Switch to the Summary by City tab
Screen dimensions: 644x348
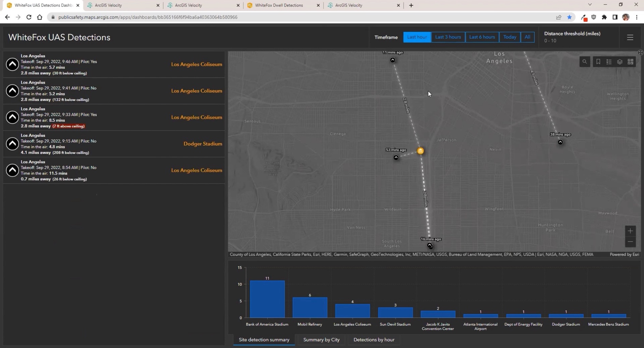[x=321, y=339]
